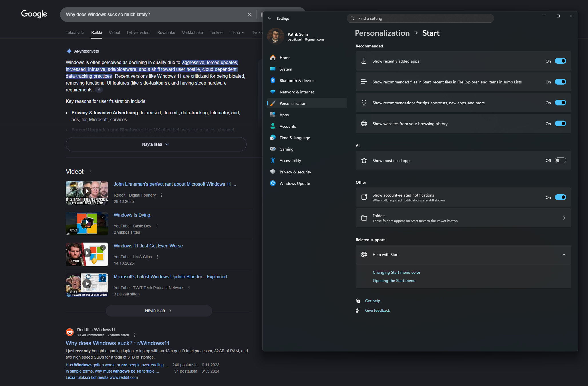Click the Privacy & security shield icon
This screenshot has height=386, width=588.
point(273,172)
